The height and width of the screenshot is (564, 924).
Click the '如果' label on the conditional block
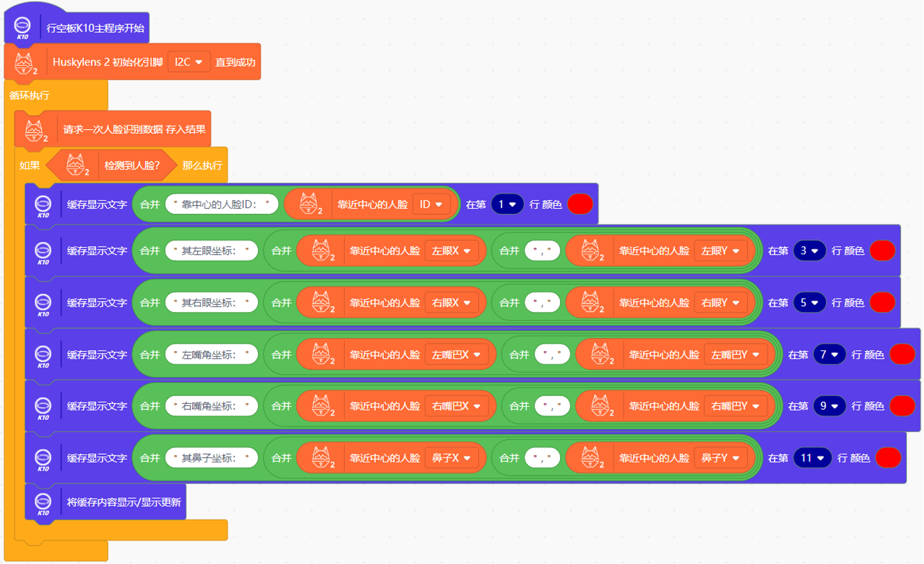tap(29, 166)
